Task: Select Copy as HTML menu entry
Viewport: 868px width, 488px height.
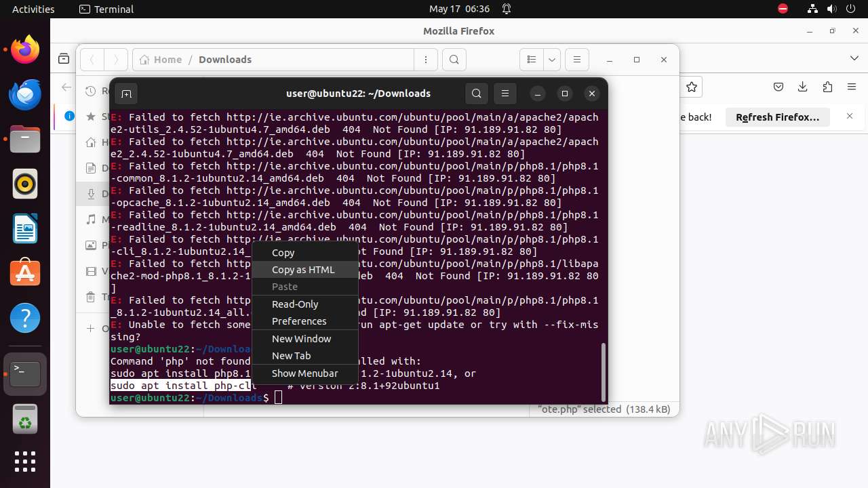Action: (x=304, y=269)
